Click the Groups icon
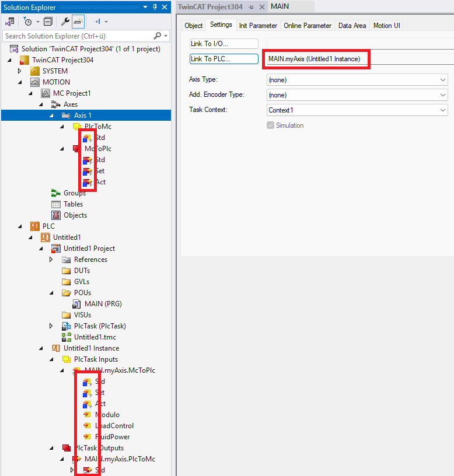Viewport: 454px width, 476px height. click(x=56, y=193)
